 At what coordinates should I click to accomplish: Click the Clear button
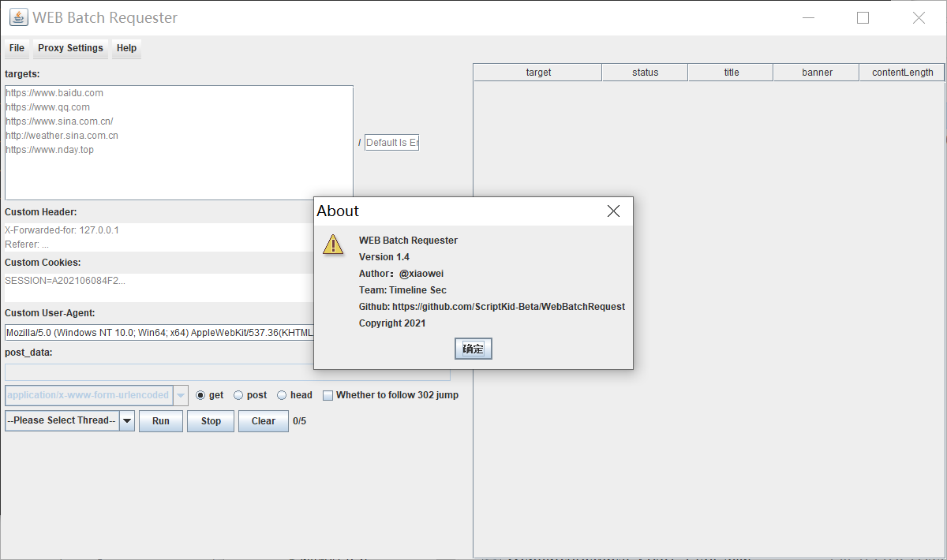(x=263, y=420)
